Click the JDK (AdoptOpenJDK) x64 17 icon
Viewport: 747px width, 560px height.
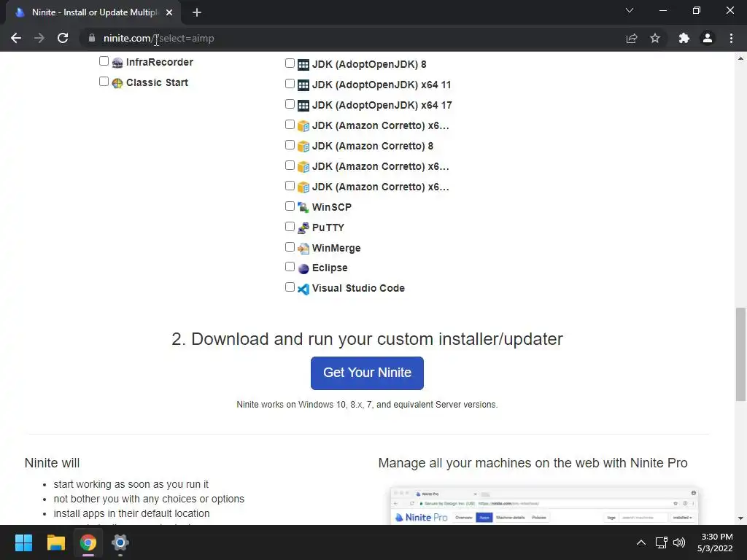click(303, 106)
